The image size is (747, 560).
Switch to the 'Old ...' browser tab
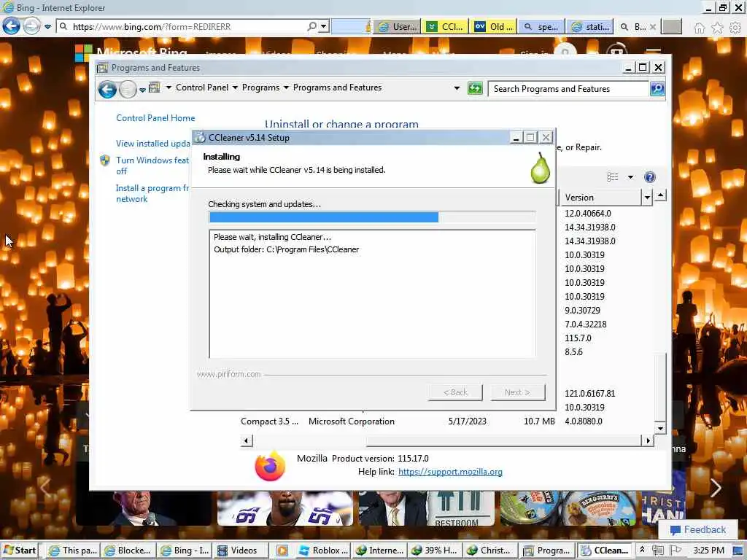pos(494,27)
